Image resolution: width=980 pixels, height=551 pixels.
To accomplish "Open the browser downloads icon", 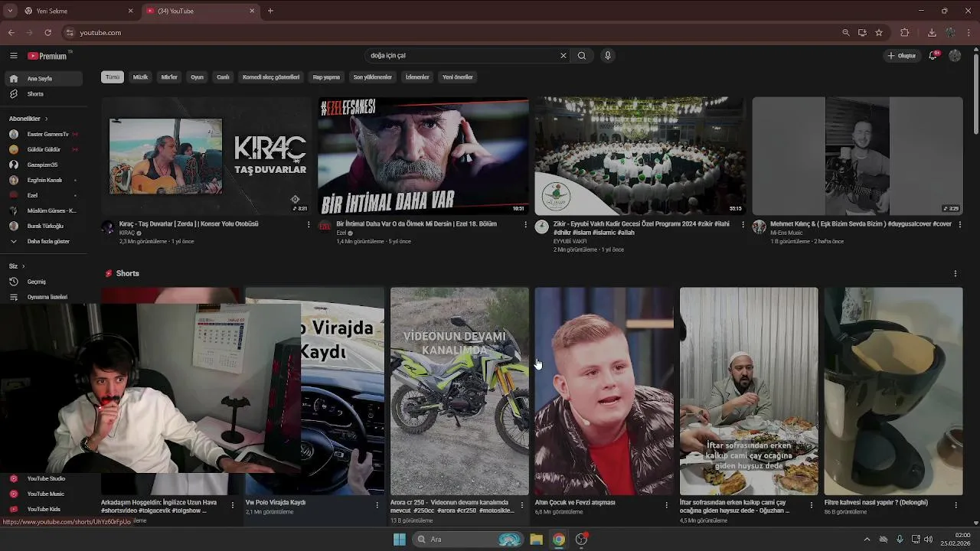I will (932, 33).
